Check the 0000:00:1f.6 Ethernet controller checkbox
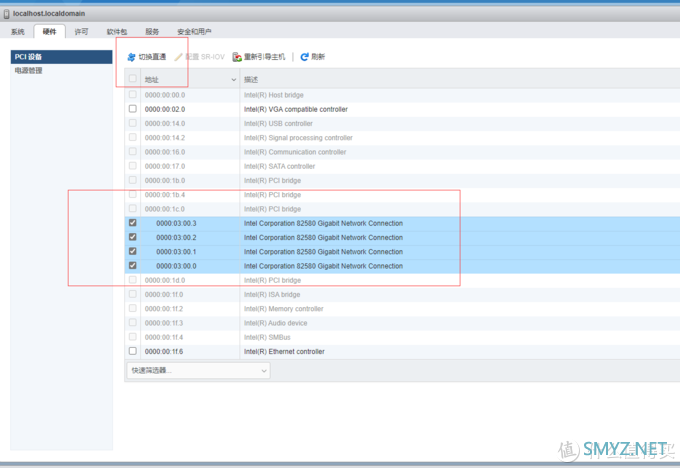 133,351
